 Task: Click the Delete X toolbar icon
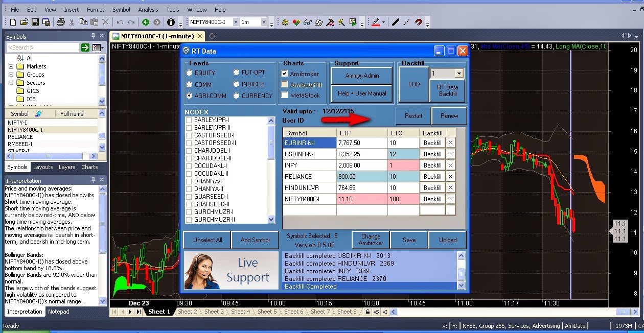[x=106, y=22]
